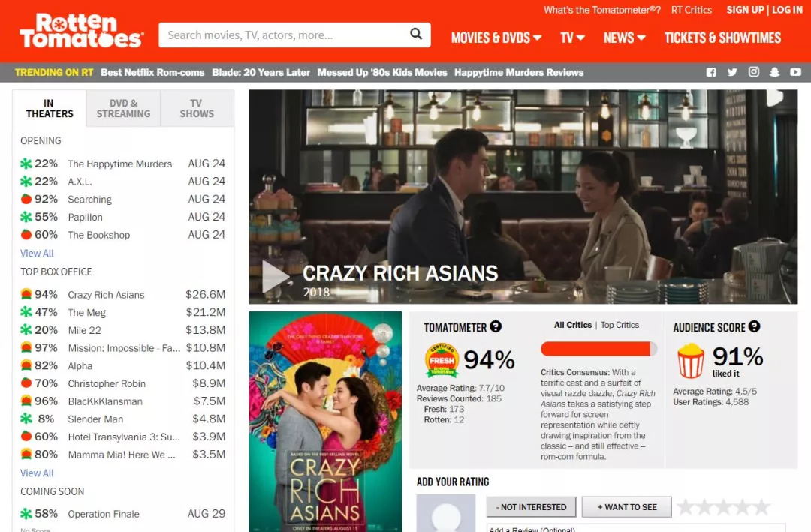Click the tomato icon beside Christopher Robin
This screenshot has height=532, width=811.
pyautogui.click(x=26, y=383)
